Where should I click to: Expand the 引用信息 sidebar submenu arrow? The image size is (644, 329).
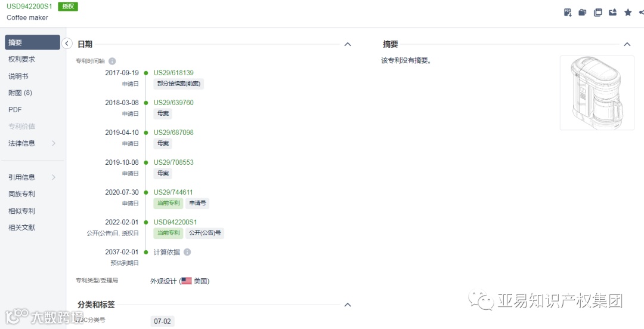click(x=54, y=177)
